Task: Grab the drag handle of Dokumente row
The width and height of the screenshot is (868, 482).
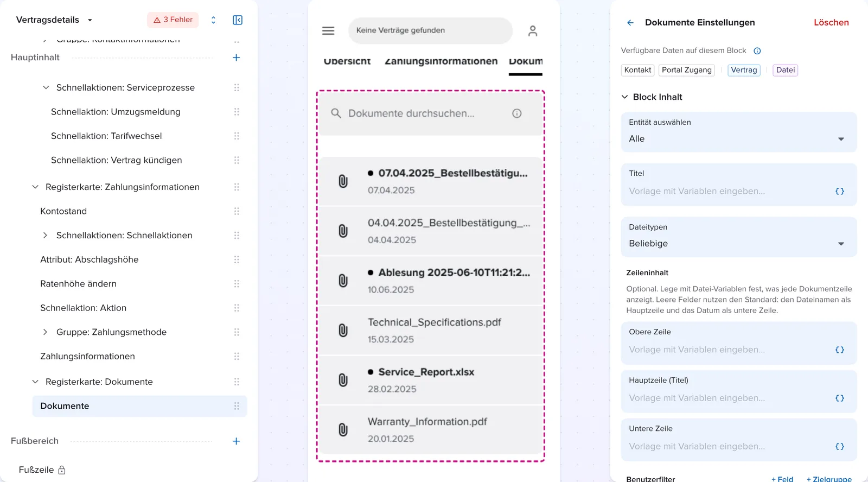Action: (237, 406)
